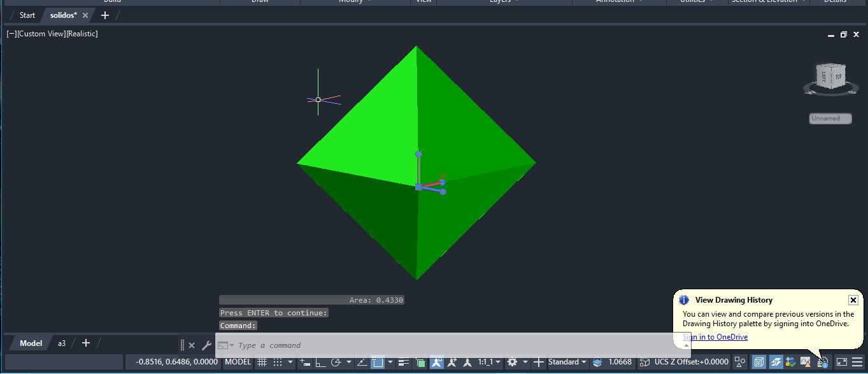
Task: Click the annotation scale triangle icon
Action: 468,363
